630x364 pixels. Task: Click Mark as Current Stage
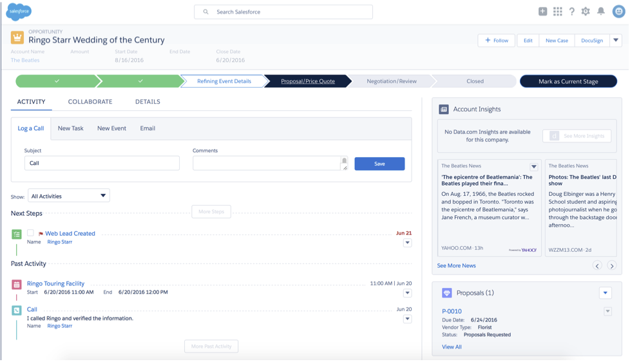(x=568, y=81)
